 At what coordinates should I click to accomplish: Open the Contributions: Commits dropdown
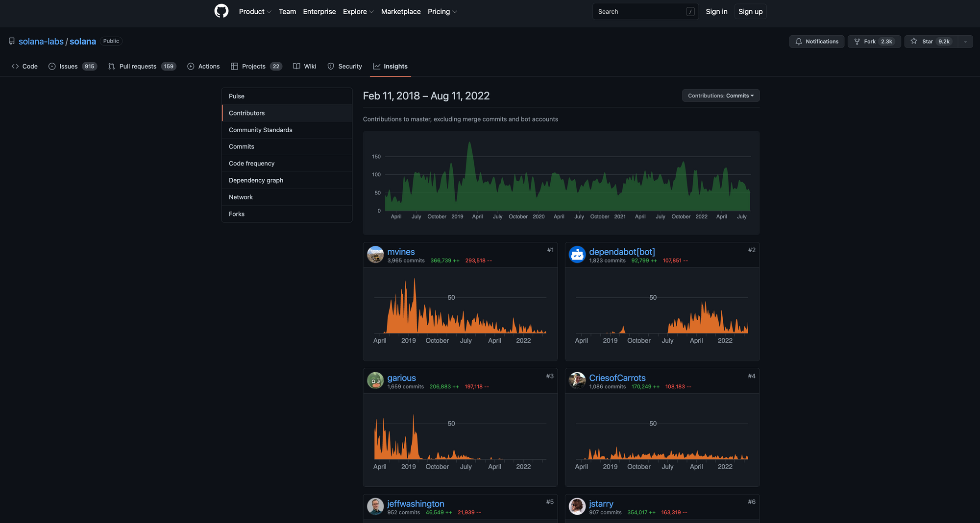coord(721,95)
